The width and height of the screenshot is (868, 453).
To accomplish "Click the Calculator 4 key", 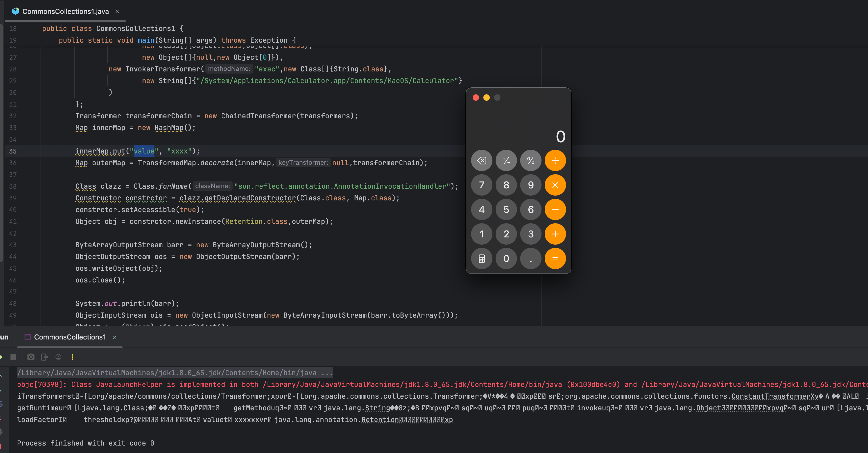I will [x=481, y=210].
